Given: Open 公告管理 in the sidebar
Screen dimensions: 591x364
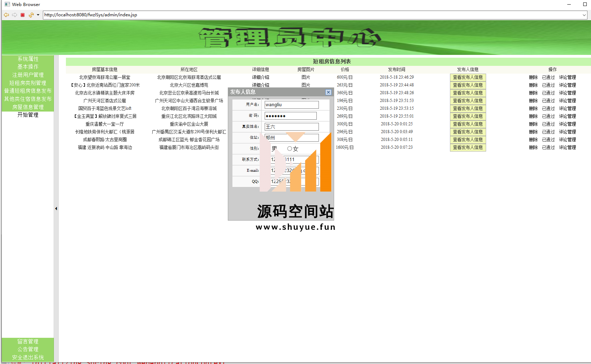Looking at the screenshot, I should click(28, 349).
